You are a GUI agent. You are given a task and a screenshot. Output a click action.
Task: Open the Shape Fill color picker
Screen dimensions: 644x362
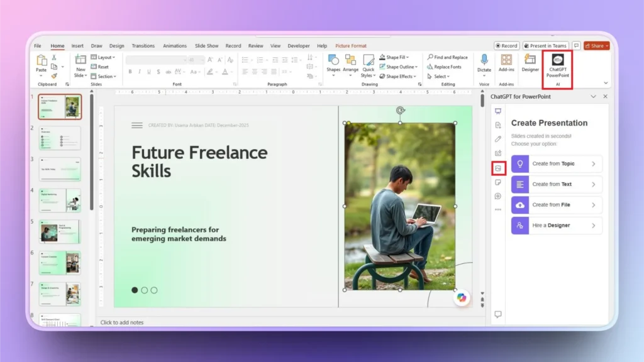click(396, 57)
